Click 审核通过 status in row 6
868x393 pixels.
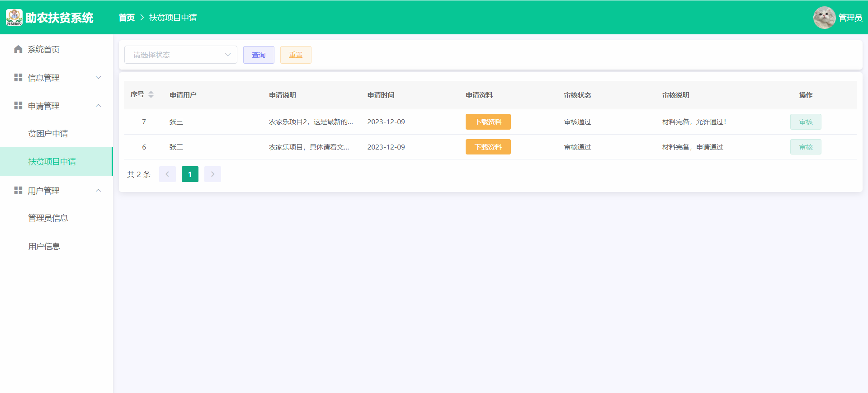577,147
